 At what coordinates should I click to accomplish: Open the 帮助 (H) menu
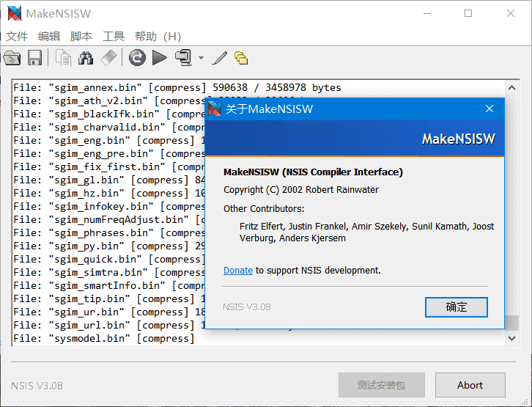pyautogui.click(x=158, y=36)
